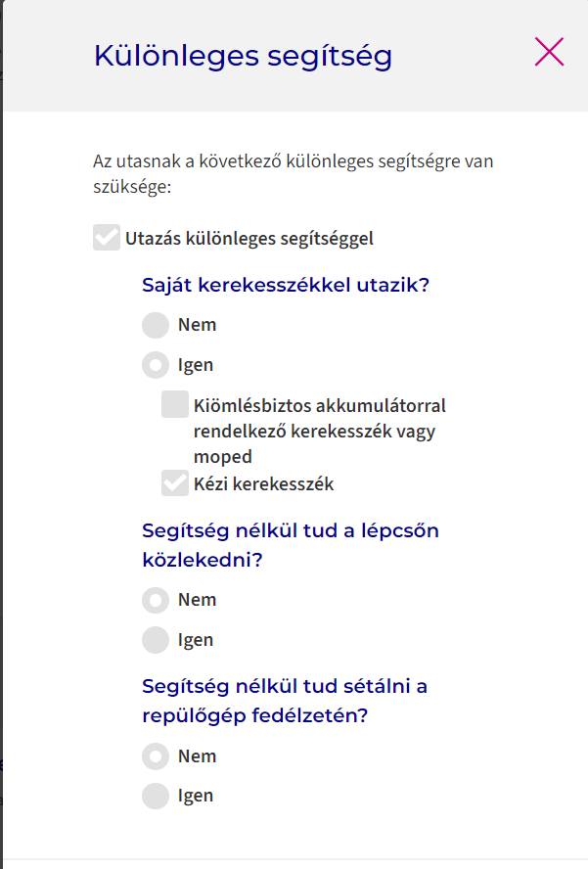Pick Igen radio for sétálni a fedélzetén question
This screenshot has width=588, height=869.
[x=156, y=797]
